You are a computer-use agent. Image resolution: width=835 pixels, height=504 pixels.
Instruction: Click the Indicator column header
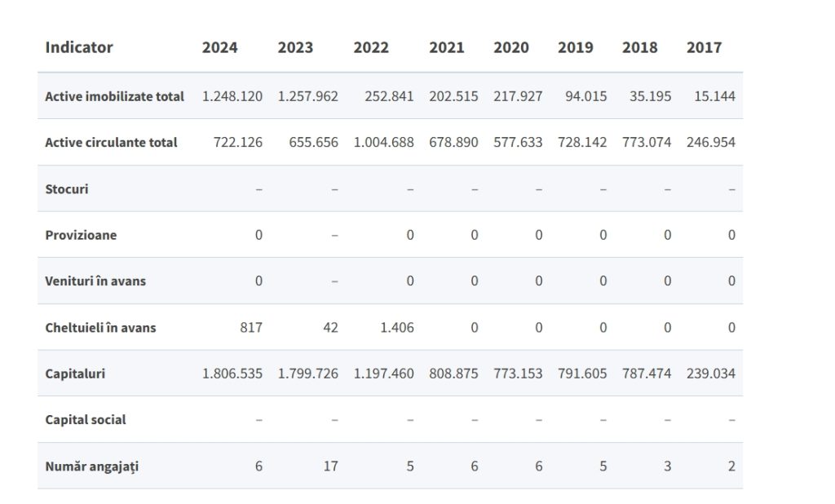click(79, 47)
